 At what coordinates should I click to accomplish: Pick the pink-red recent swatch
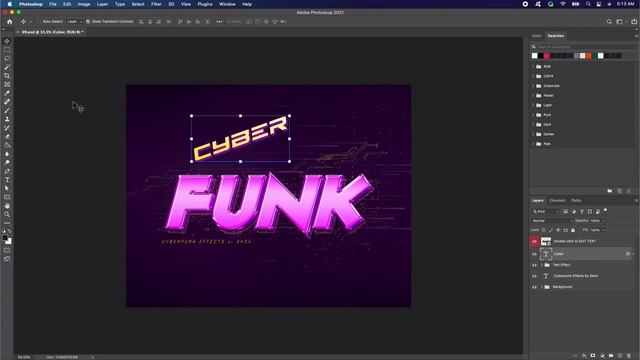click(547, 56)
